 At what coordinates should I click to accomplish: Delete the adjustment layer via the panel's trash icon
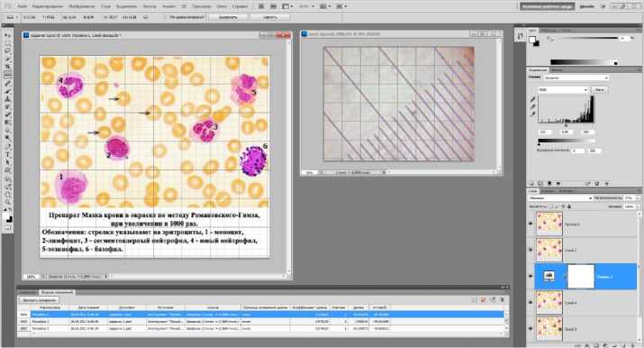(x=607, y=184)
